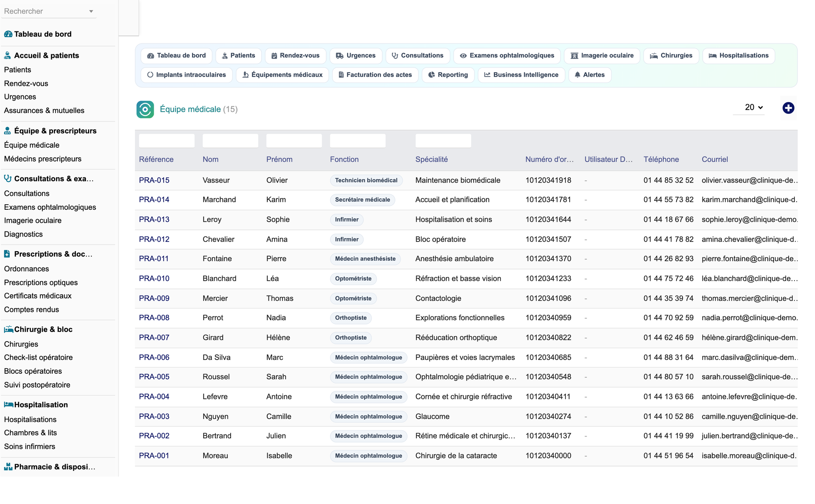This screenshot has height=504, width=815.
Task: Add a new team member with plus icon
Action: pos(788,108)
